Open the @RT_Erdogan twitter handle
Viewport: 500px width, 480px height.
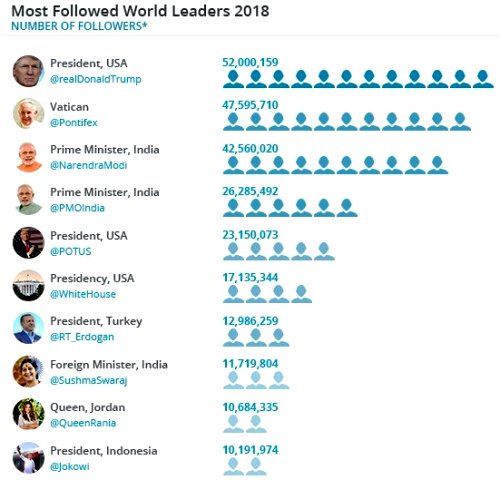[x=82, y=337]
